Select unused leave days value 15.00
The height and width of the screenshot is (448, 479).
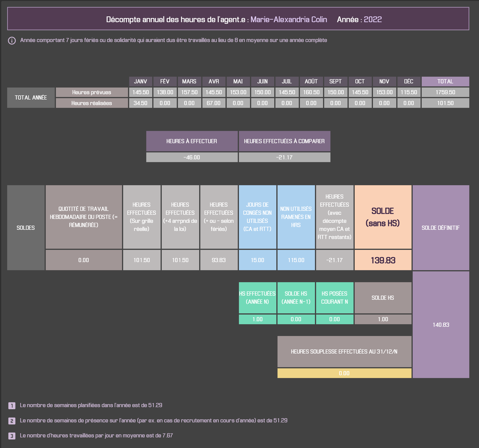pos(258,260)
